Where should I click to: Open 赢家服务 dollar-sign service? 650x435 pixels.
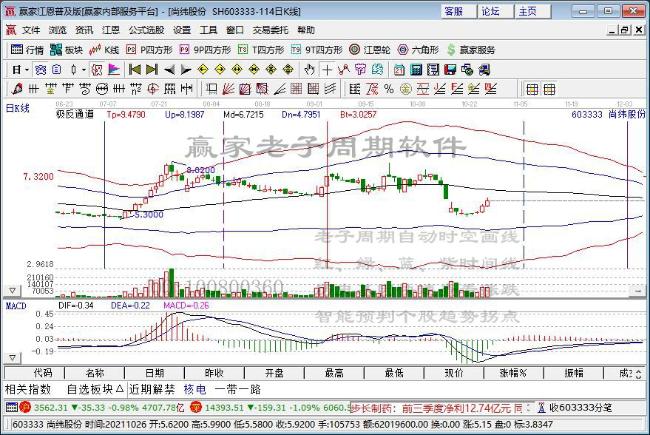pos(471,50)
